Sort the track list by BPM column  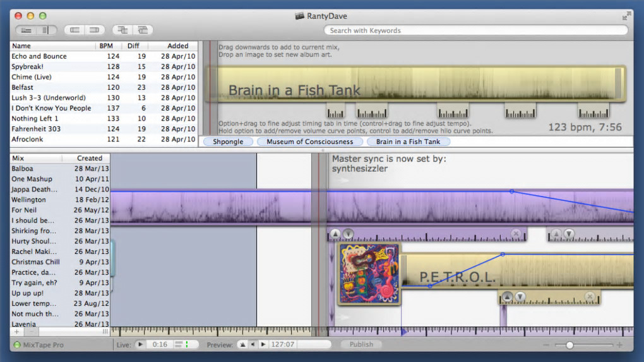point(105,45)
